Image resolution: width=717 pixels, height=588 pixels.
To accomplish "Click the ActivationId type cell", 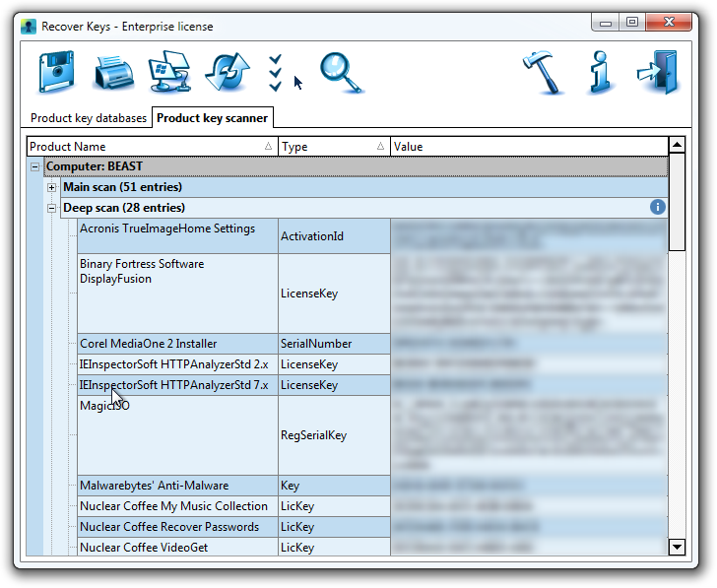I will [334, 236].
